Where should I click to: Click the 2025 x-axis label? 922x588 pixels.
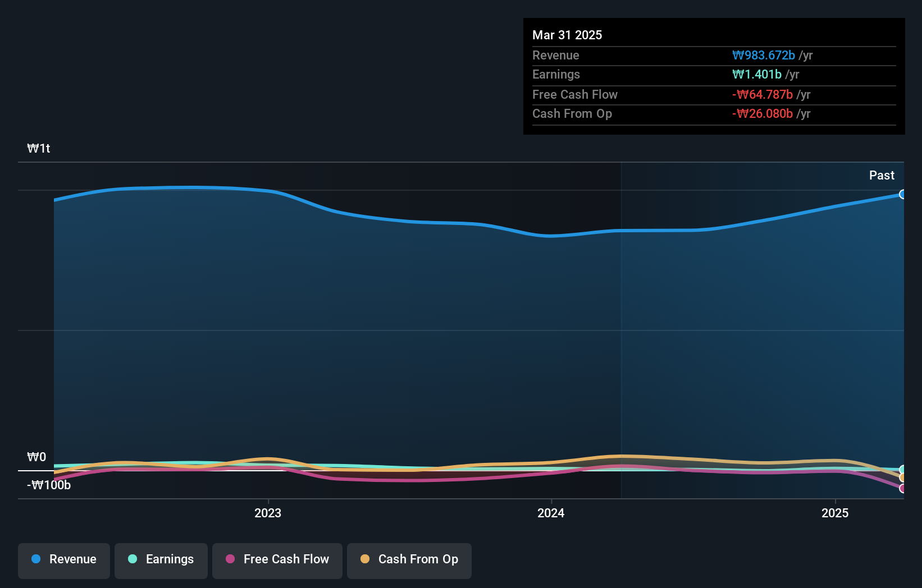point(835,513)
